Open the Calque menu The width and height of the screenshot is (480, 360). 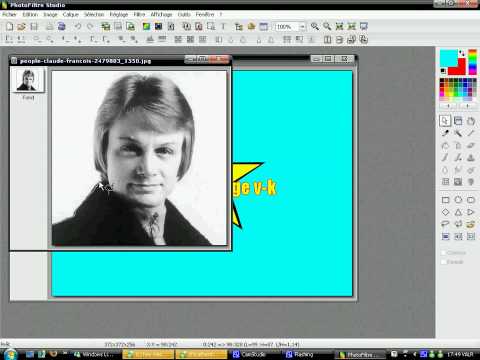click(71, 14)
